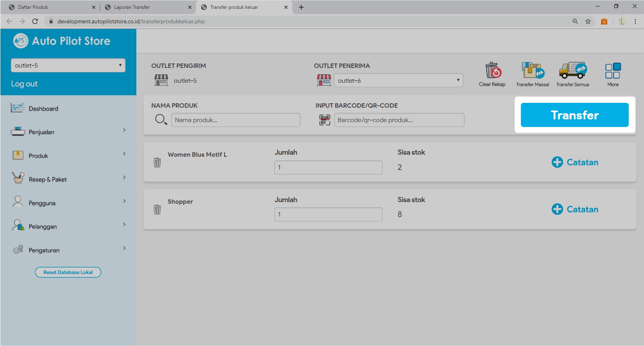Open the Transfer Massal icon

click(x=533, y=71)
